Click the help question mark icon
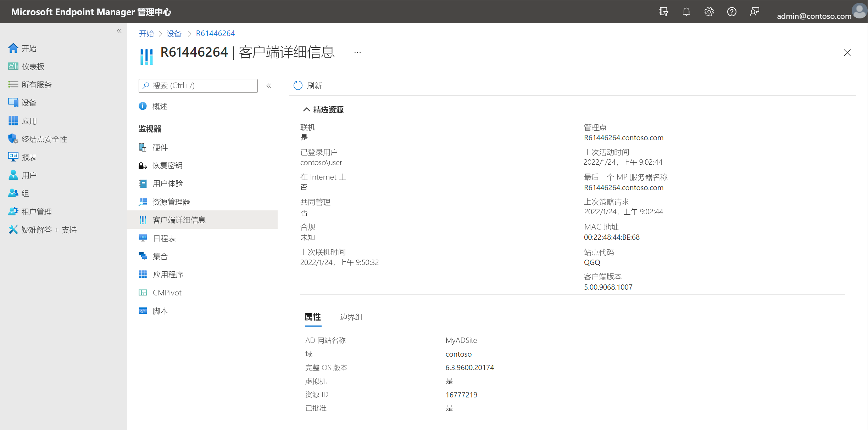This screenshot has height=430, width=868. tap(731, 12)
